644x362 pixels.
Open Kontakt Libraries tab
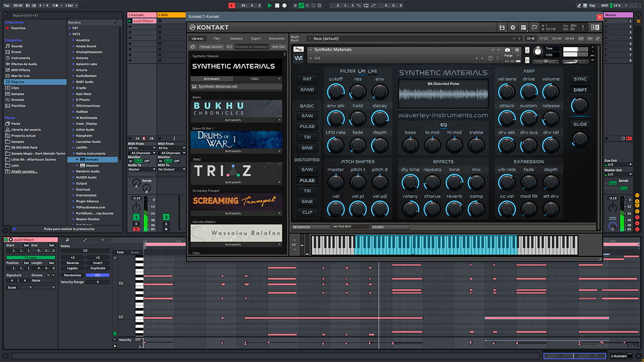tap(197, 39)
